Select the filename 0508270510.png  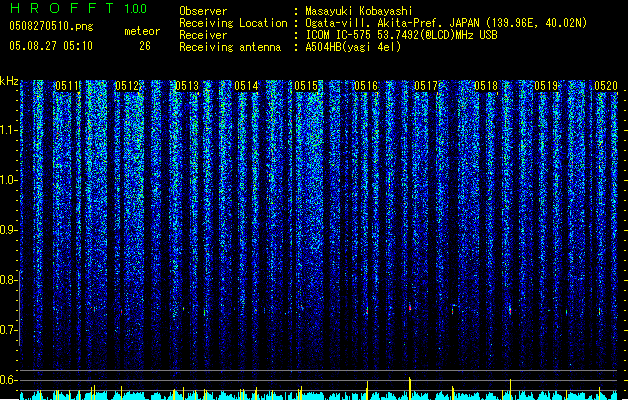pyautogui.click(x=51, y=26)
